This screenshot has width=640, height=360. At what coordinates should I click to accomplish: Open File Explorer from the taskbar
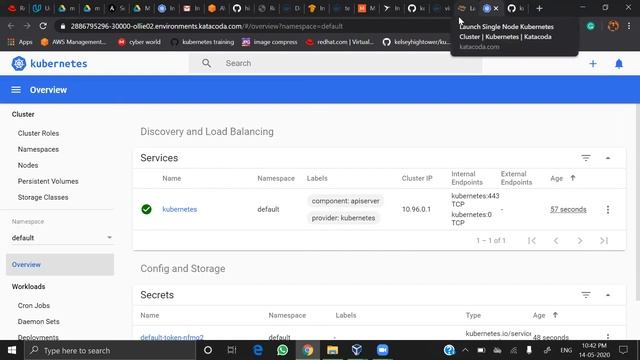click(332, 350)
